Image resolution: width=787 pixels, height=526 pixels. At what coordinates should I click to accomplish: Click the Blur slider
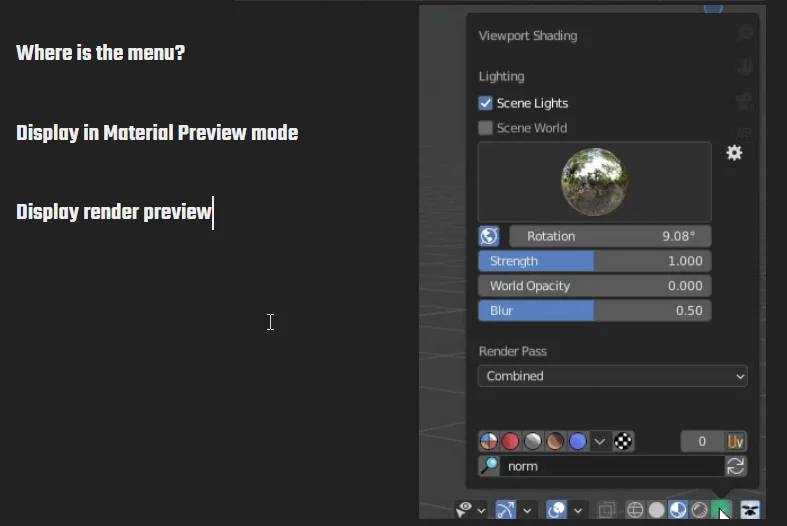(595, 311)
